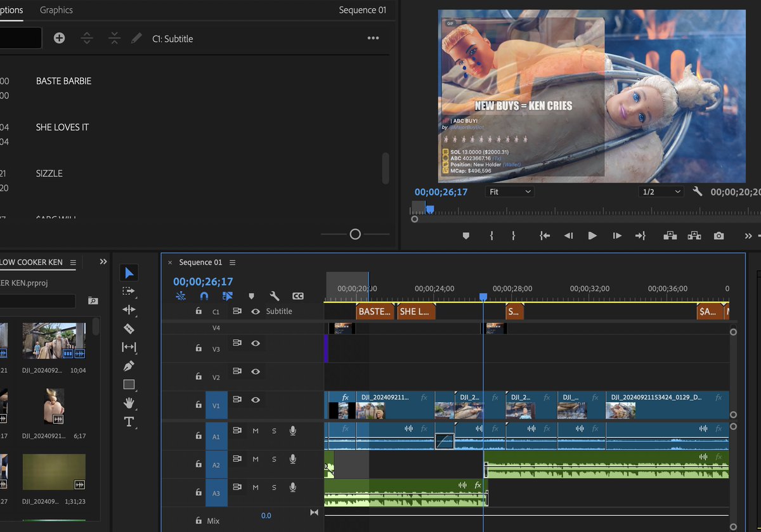The image size is (761, 532).
Task: Toggle V1 track output eye
Action: (x=256, y=399)
